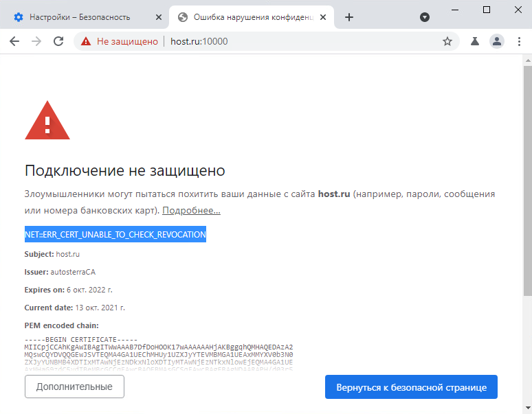The image size is (532, 414).
Task: Open the Chrome labs flask icon
Action: 475,41
